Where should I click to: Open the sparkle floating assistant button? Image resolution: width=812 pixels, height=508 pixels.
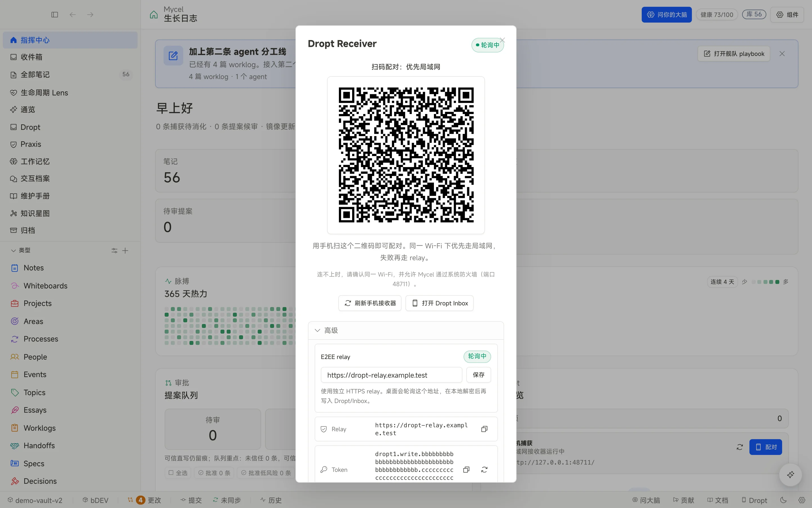pyautogui.click(x=791, y=475)
